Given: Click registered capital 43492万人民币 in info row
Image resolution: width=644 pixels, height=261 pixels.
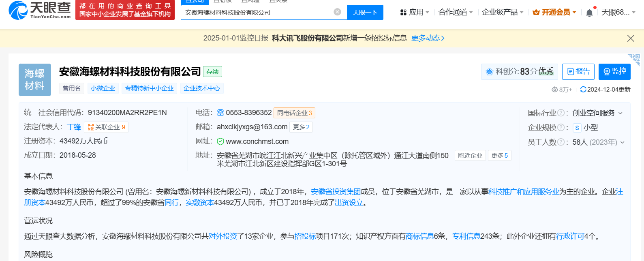Looking at the screenshot, I should click(83, 141).
